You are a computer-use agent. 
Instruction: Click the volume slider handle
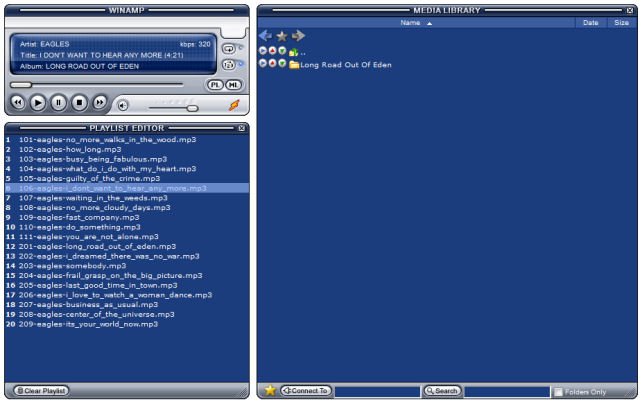click(x=192, y=106)
